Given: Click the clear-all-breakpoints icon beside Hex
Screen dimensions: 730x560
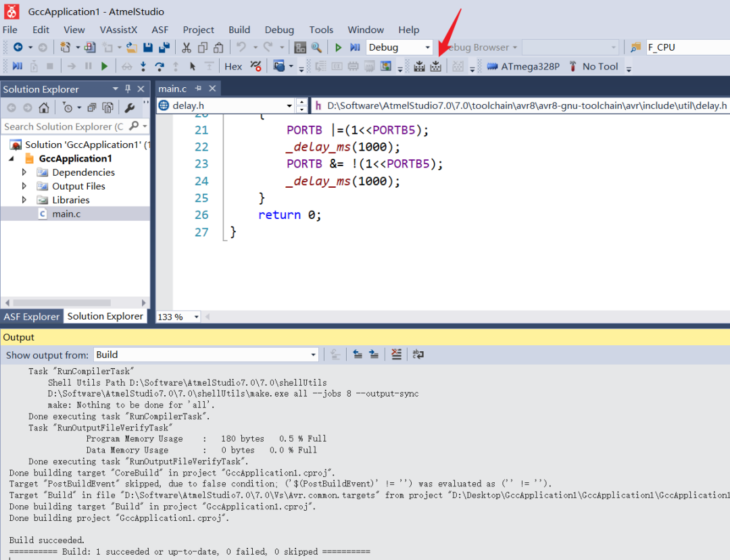Looking at the screenshot, I should (255, 66).
